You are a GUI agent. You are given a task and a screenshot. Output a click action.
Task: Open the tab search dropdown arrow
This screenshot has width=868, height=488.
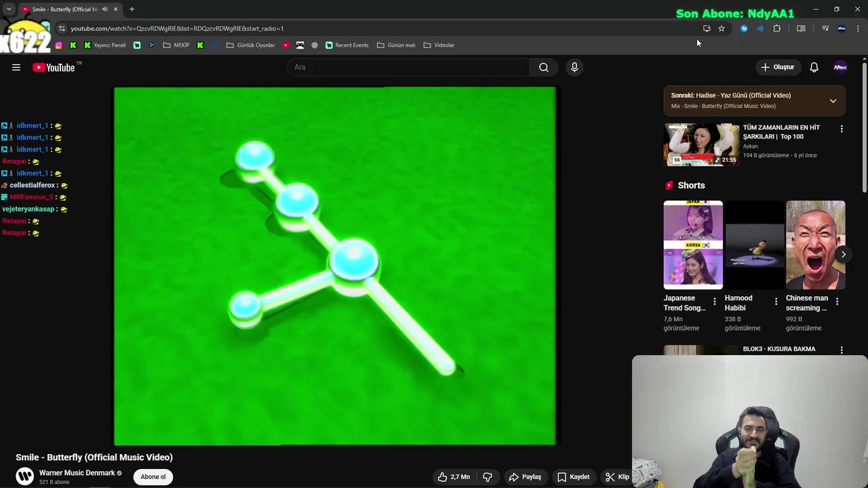click(9, 9)
